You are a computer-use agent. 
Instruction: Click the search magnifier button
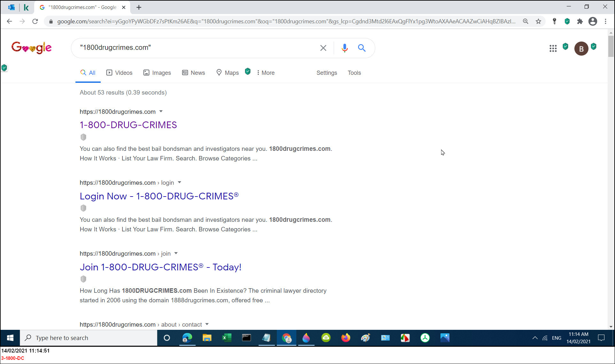362,48
